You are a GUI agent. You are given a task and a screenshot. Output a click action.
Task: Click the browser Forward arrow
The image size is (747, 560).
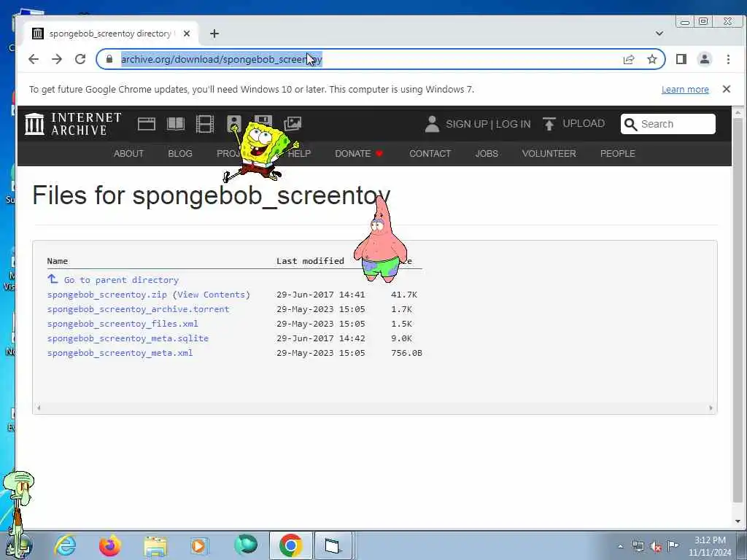click(x=57, y=59)
